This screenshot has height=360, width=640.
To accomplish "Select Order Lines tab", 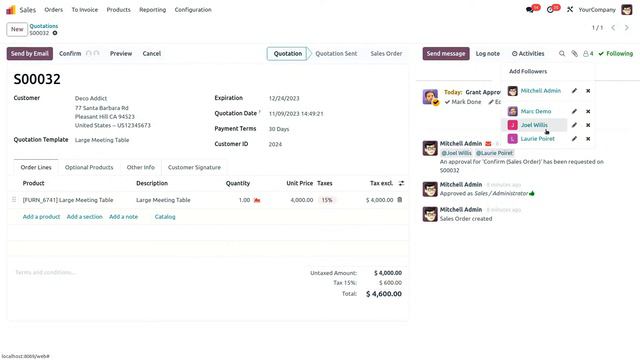I will [x=36, y=167].
